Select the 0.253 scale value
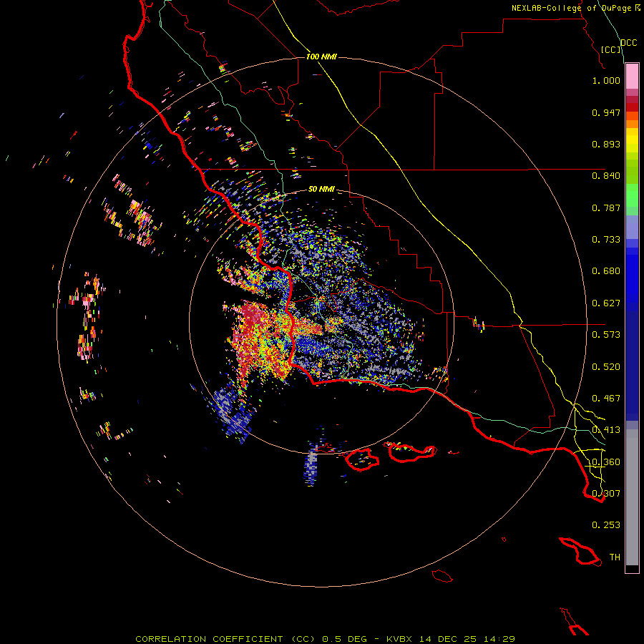The image size is (644, 644). point(606,525)
